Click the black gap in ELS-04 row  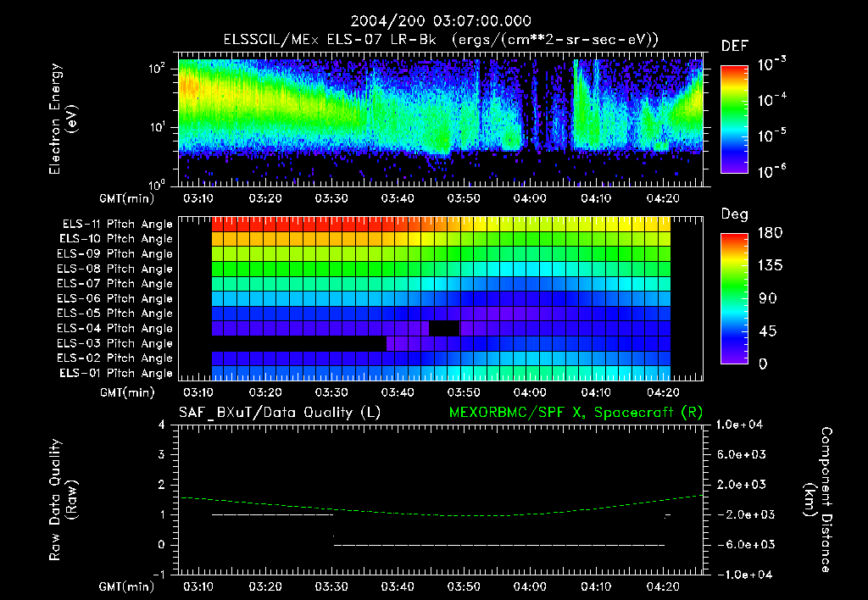point(444,328)
